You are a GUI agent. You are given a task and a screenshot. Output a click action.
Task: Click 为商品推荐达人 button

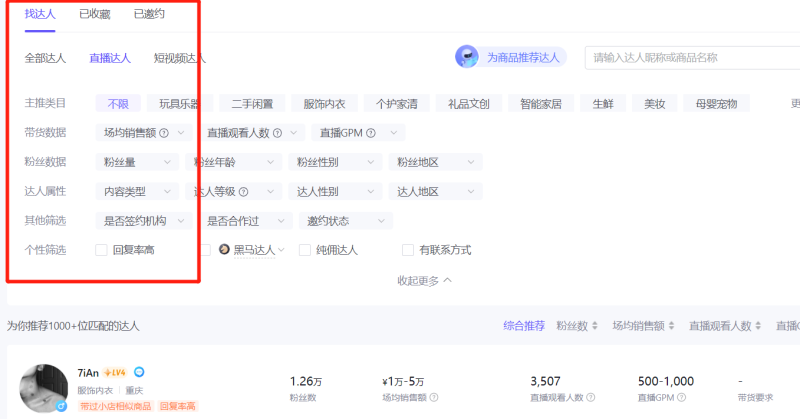click(511, 57)
